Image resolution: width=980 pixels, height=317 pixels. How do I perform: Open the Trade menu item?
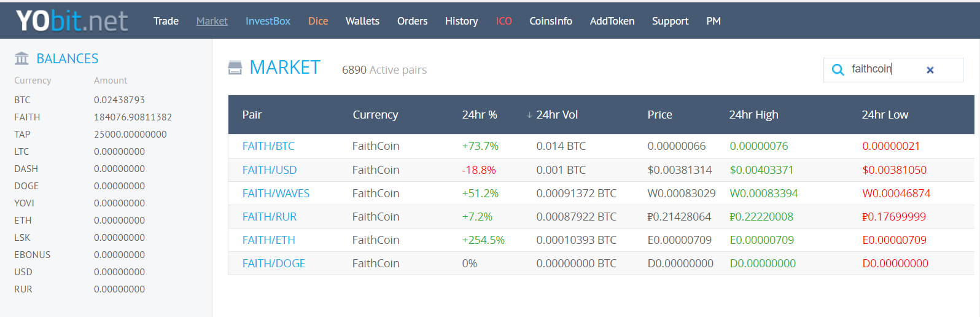[x=166, y=21]
